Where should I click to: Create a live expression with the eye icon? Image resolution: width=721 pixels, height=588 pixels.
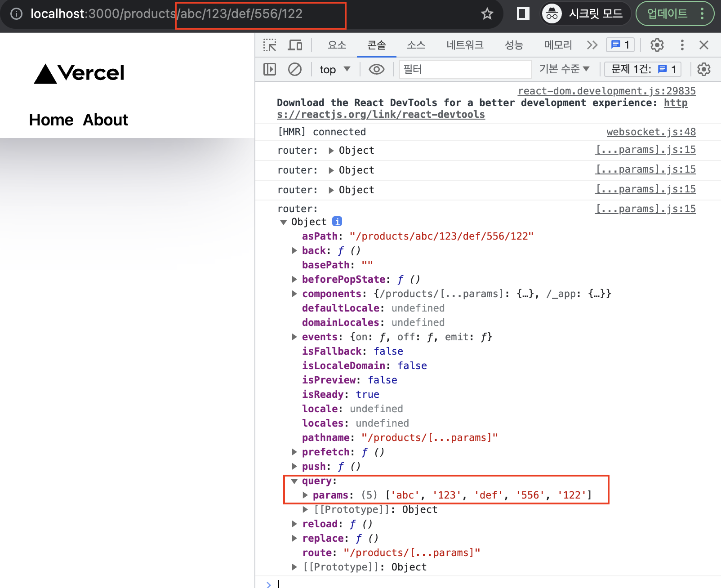pyautogui.click(x=377, y=69)
